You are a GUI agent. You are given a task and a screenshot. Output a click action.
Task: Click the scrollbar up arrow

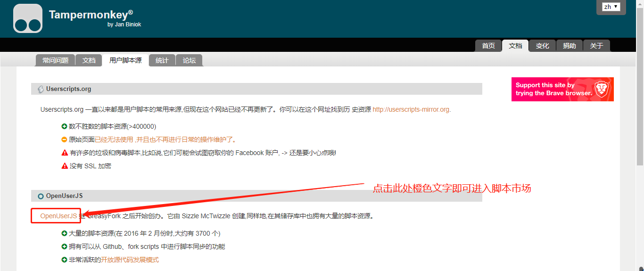coord(640,4)
